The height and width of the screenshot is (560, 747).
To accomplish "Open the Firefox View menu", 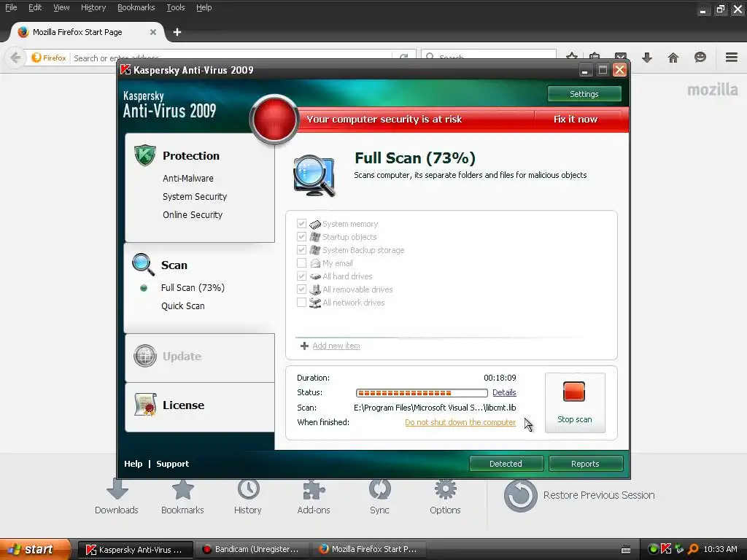I will tap(61, 7).
